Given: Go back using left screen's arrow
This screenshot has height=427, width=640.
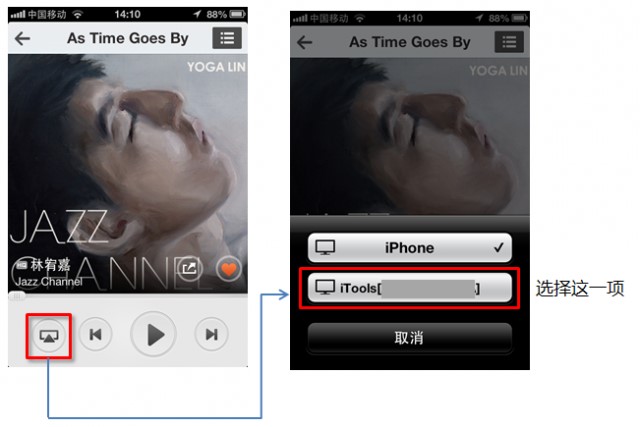Looking at the screenshot, I should [22, 39].
